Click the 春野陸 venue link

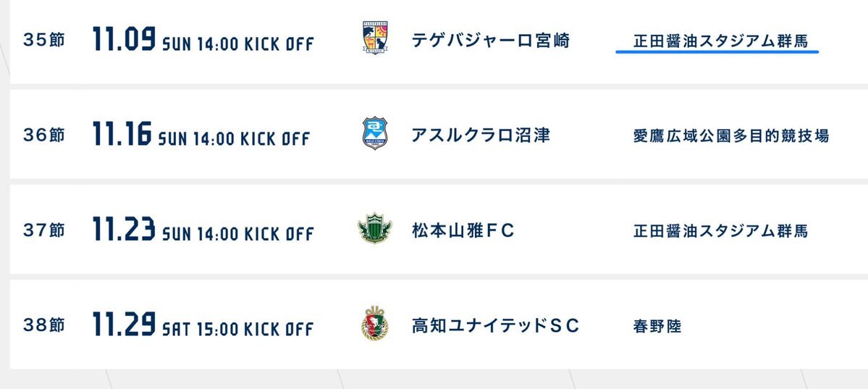(657, 327)
